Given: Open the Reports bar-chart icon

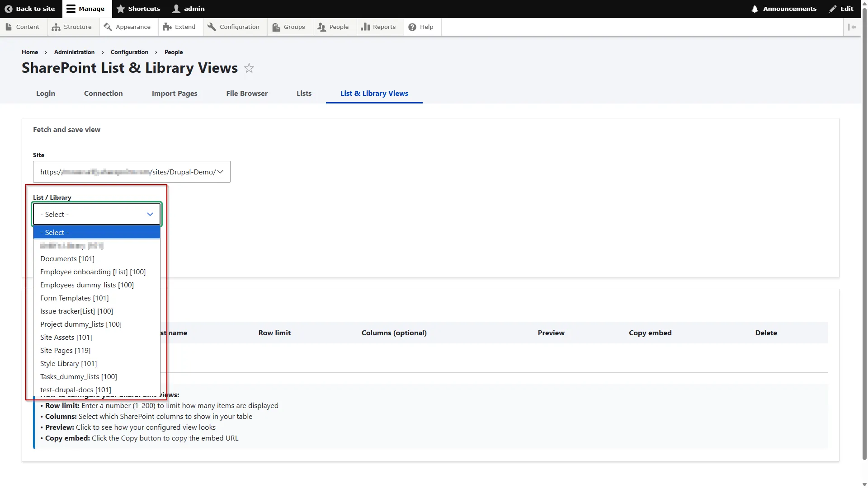Looking at the screenshot, I should pos(364,27).
